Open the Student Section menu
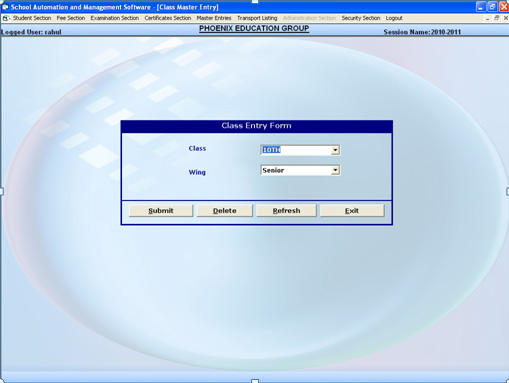Viewport: 509px width, 383px height. click(32, 18)
